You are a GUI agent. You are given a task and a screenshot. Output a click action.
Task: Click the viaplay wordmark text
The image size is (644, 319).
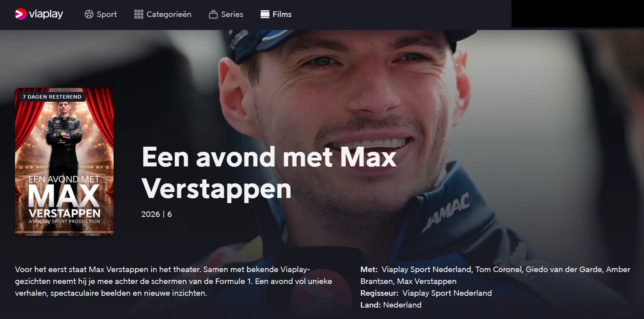point(46,14)
